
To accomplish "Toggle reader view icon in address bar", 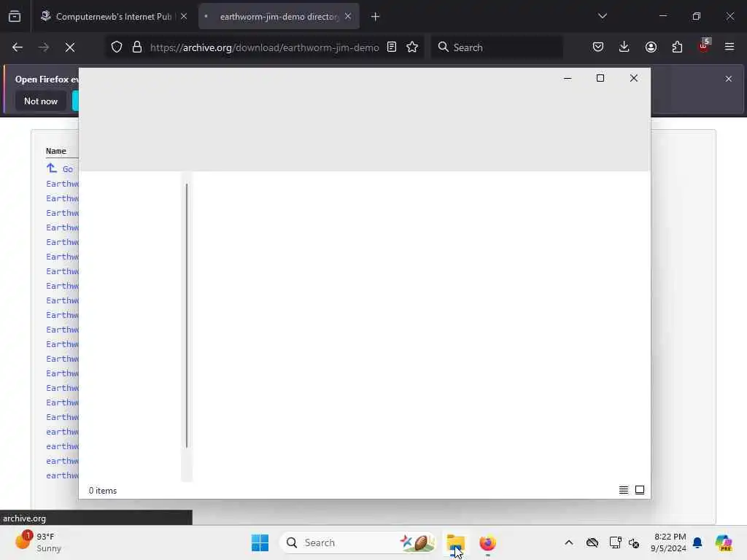I will [x=392, y=47].
